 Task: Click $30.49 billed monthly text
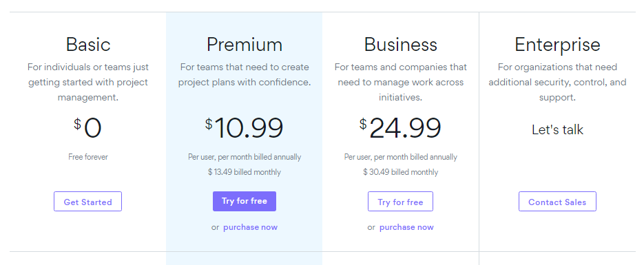pos(400,172)
